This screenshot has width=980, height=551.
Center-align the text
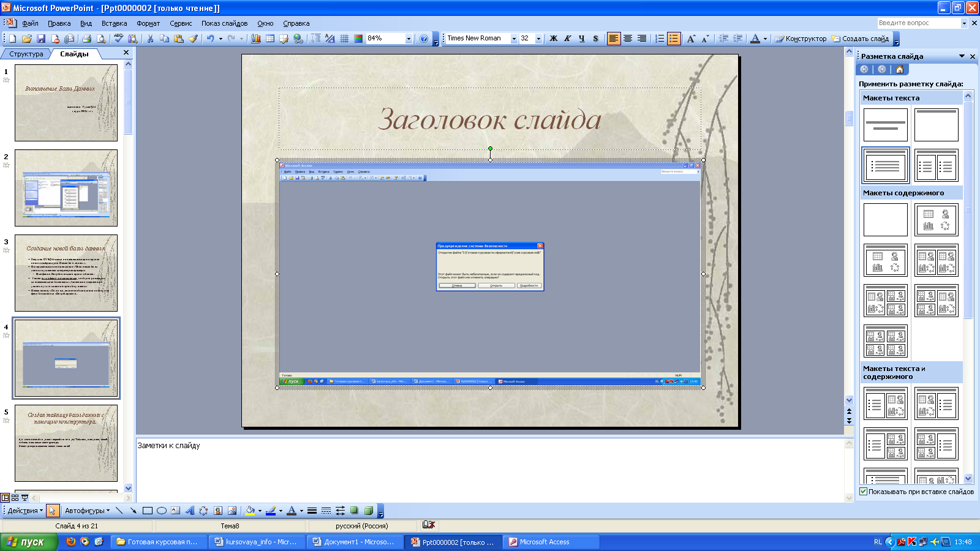coord(627,39)
